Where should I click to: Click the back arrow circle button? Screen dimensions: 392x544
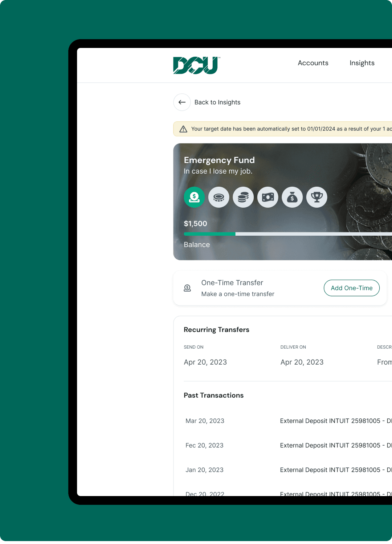click(182, 102)
